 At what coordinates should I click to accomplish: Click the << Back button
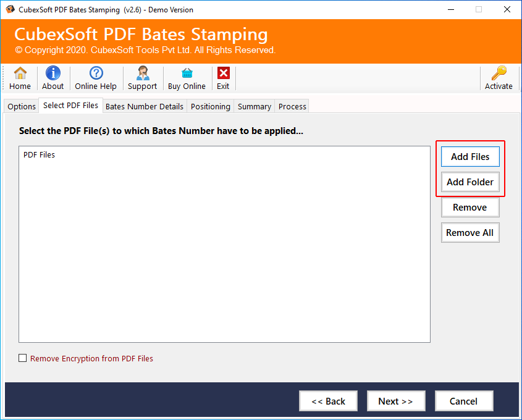328,401
